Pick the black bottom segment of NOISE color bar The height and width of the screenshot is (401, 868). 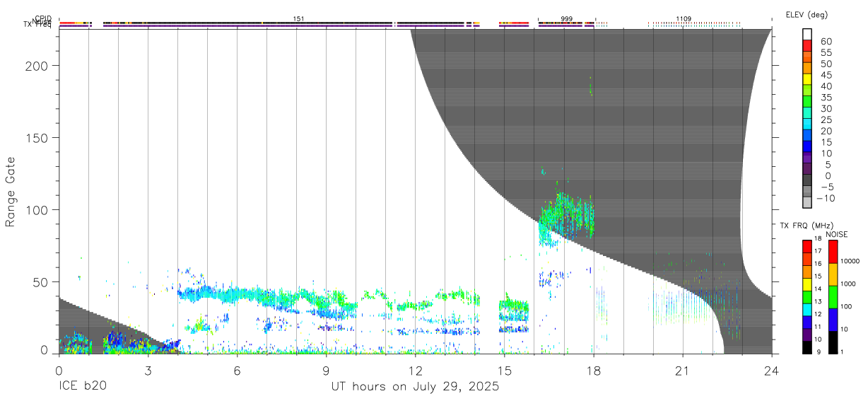[x=833, y=342]
